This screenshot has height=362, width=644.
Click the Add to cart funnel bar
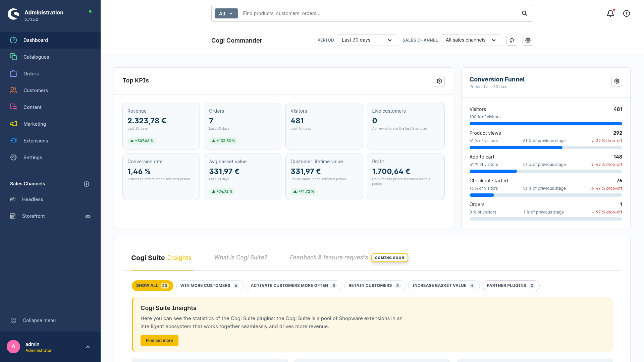[546, 171]
